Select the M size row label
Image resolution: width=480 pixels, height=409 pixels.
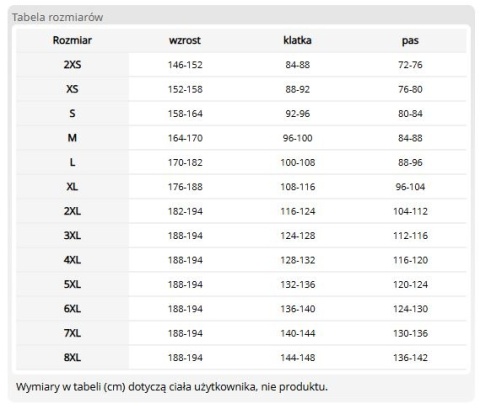[x=72, y=138]
